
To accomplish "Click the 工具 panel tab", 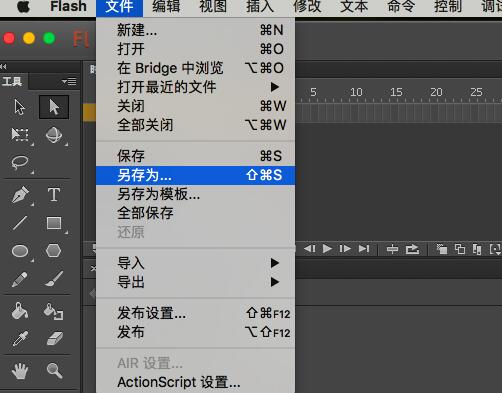I will pyautogui.click(x=13, y=81).
